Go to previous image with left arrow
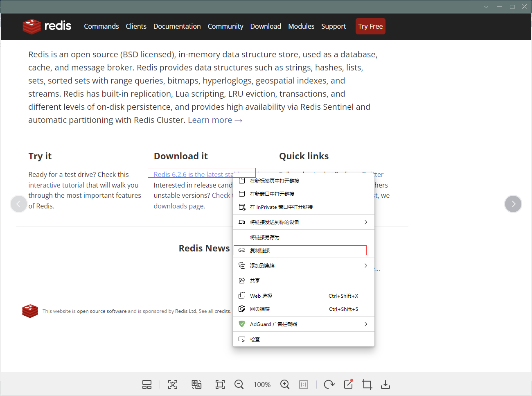This screenshot has height=396, width=532. [18, 204]
